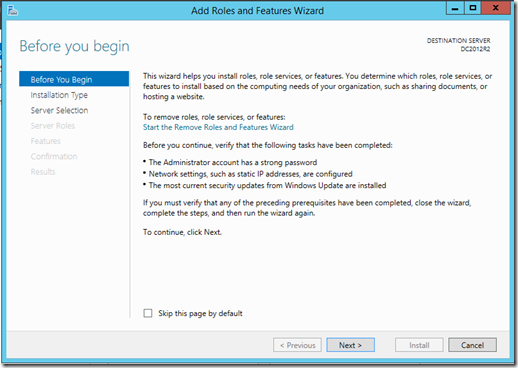The width and height of the screenshot is (518, 368).
Task: Open the Server Selection step
Action: 59,110
